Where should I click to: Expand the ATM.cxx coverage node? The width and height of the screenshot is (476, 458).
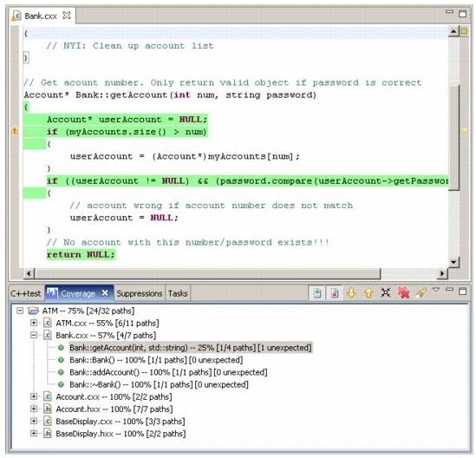(34, 323)
